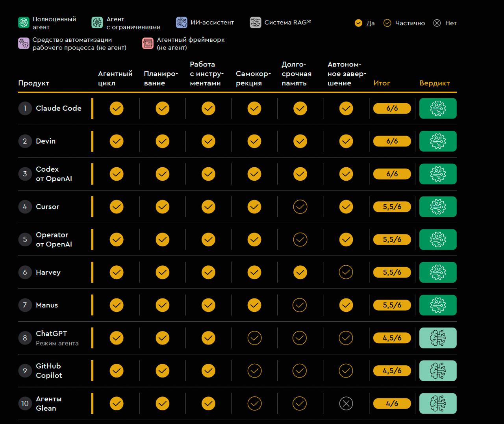Click GitHub Copilot's partial self-correction checkmark

point(254,370)
